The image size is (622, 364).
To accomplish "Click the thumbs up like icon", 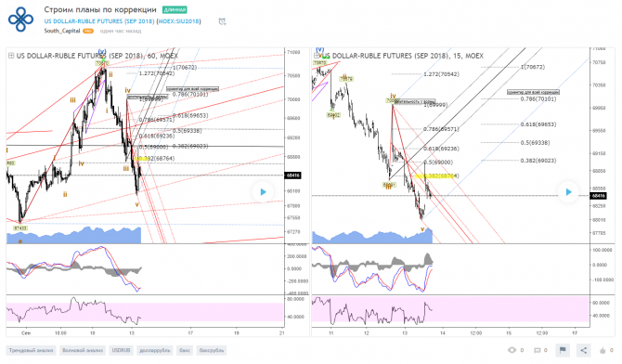I will [603, 350].
